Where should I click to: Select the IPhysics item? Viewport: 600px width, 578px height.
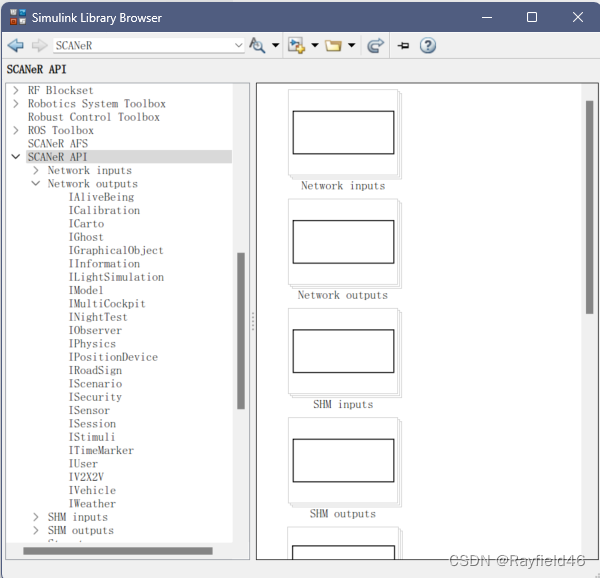click(x=92, y=344)
